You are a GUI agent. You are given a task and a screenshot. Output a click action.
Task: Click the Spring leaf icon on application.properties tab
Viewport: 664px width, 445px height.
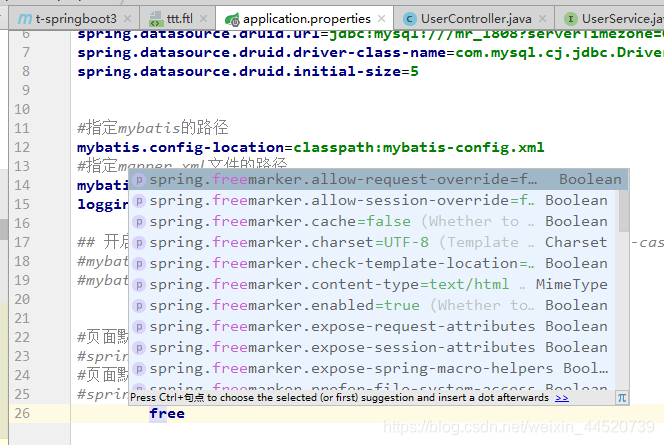tap(232, 19)
